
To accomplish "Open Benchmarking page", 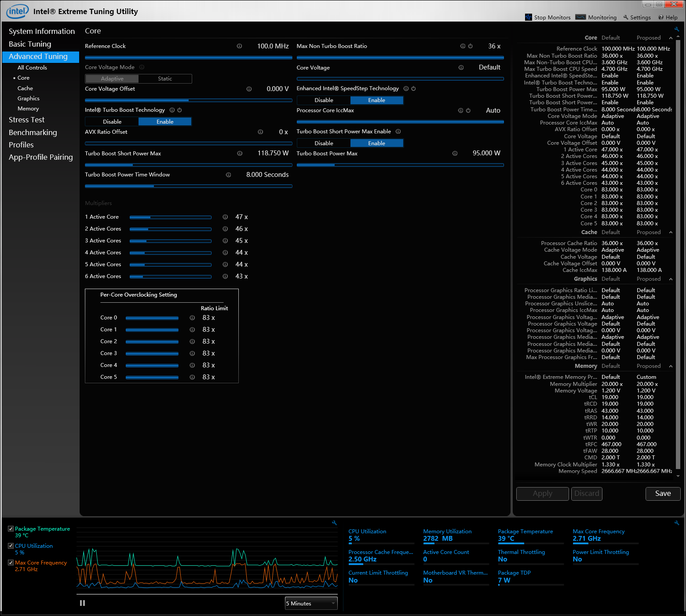I will point(33,132).
